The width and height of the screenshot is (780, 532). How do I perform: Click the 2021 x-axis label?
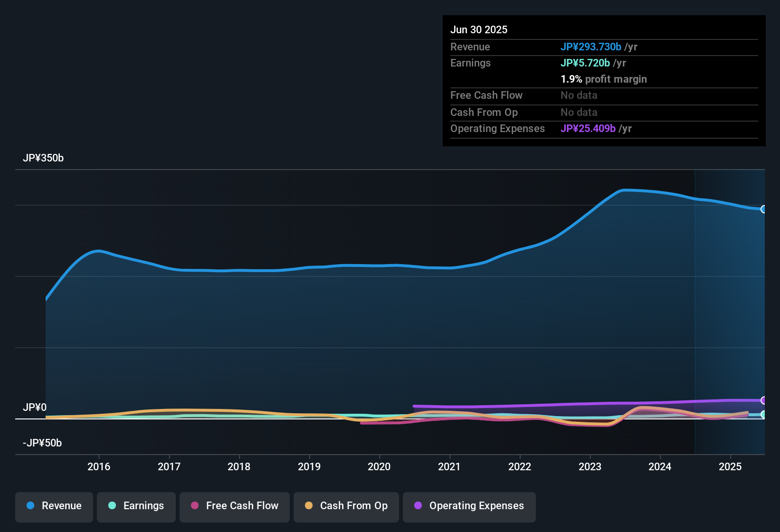pyautogui.click(x=449, y=466)
